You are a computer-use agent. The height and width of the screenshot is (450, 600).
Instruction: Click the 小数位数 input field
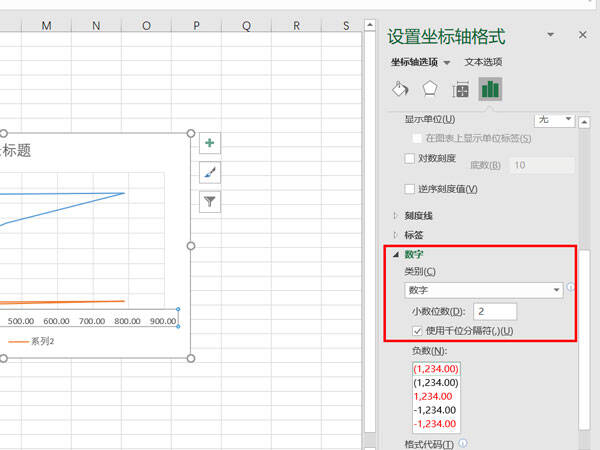[495, 311]
